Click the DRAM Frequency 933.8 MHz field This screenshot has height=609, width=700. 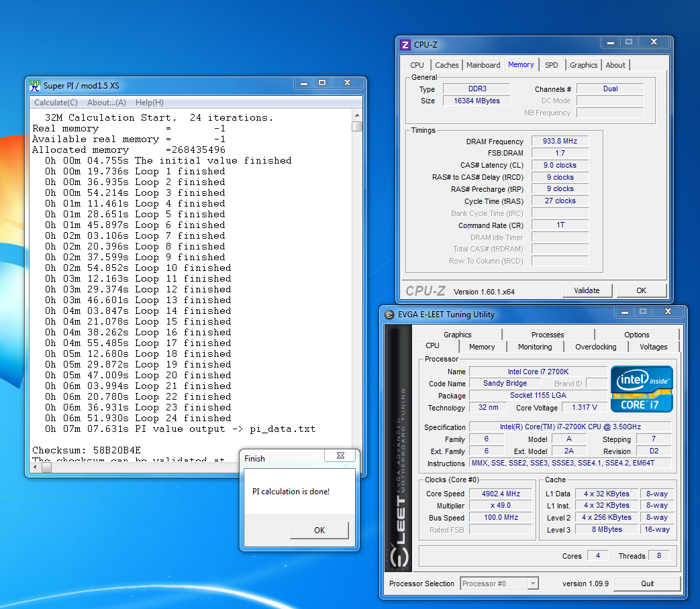(560, 141)
